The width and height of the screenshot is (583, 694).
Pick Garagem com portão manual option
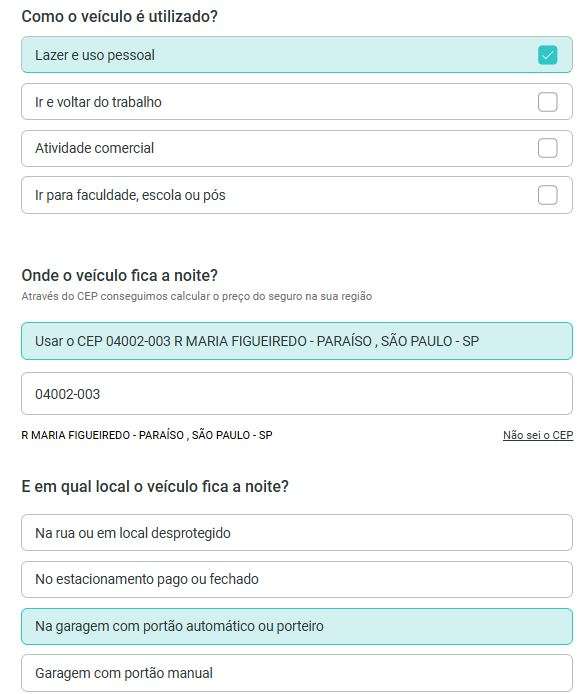coord(297,673)
